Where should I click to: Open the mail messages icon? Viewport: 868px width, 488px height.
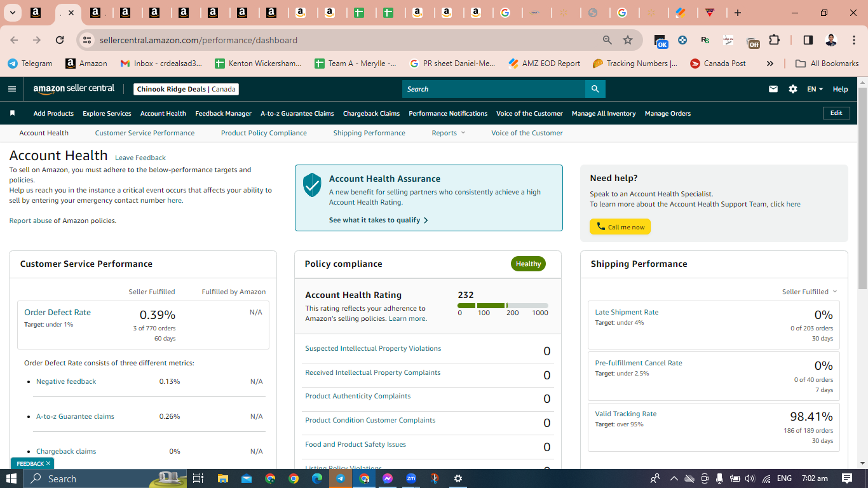point(773,89)
